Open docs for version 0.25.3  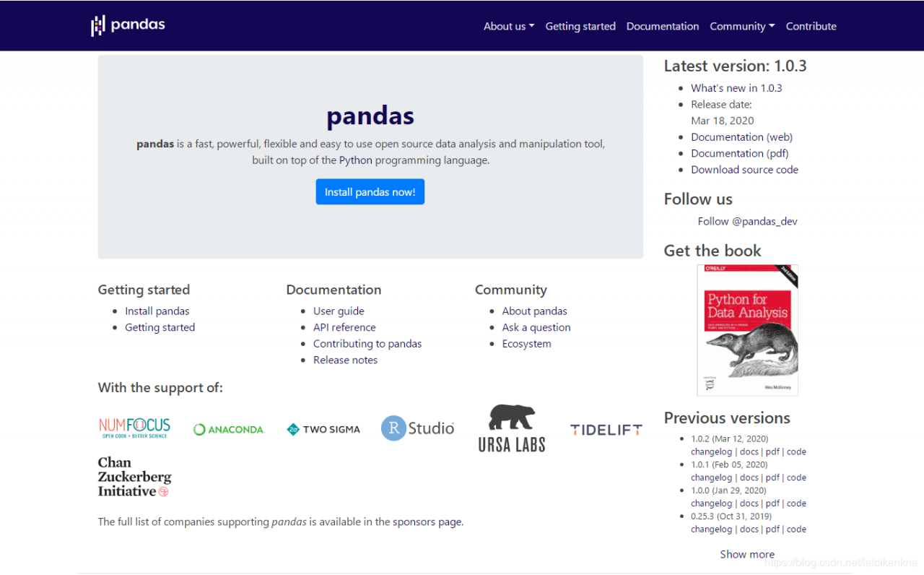pyautogui.click(x=749, y=529)
